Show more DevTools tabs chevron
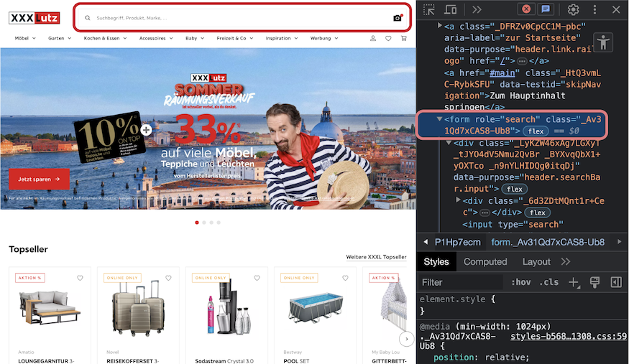Screen dimensions: 629x364 pos(477,9)
